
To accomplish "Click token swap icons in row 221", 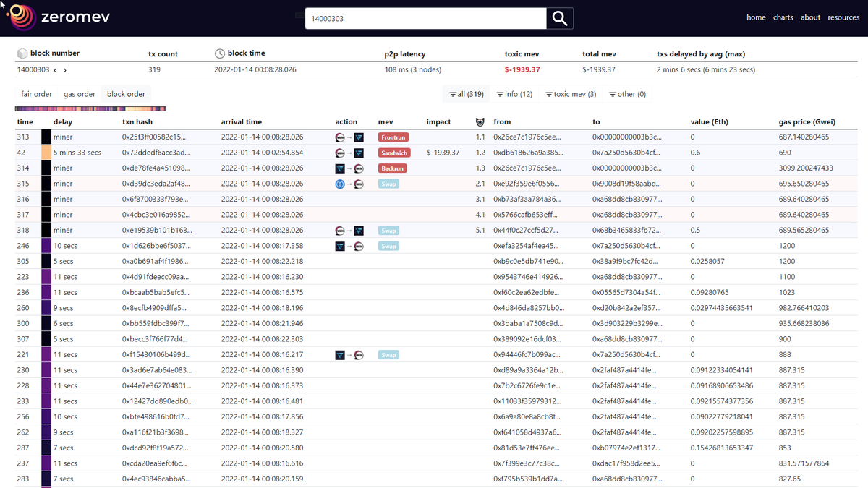I will [x=349, y=355].
